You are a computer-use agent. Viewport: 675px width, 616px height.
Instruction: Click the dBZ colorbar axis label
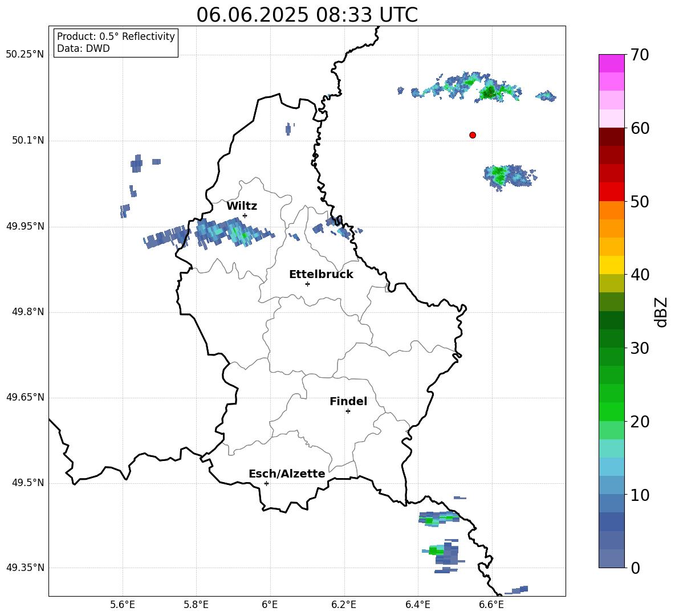[662, 312]
